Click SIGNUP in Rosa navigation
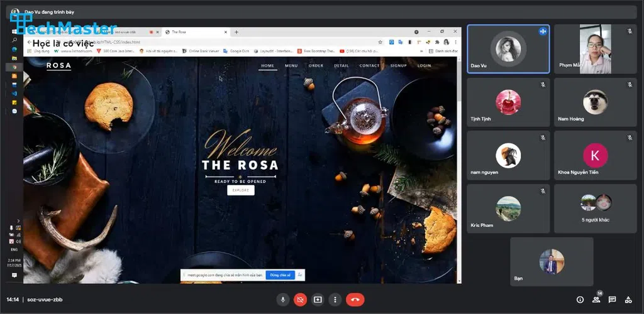The width and height of the screenshot is (644, 314). [398, 65]
